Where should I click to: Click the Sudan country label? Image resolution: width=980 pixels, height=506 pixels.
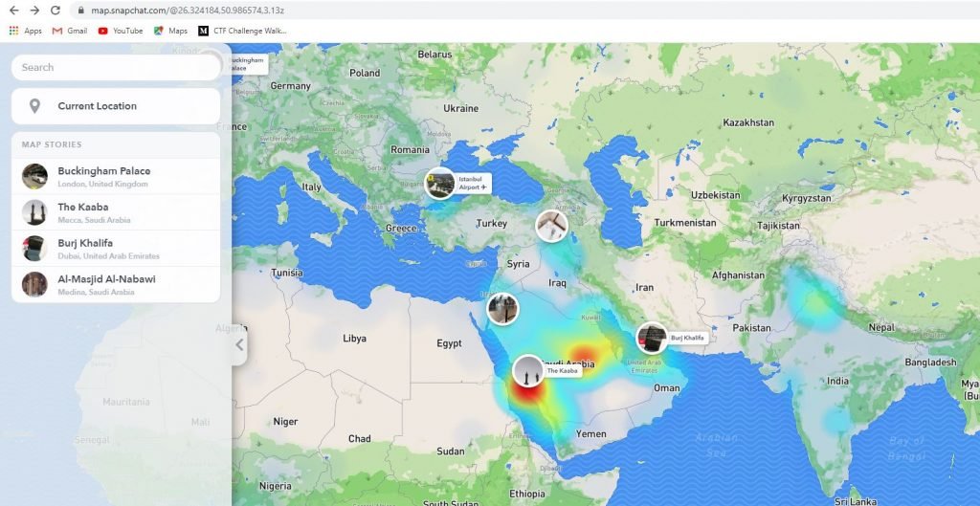click(450, 451)
